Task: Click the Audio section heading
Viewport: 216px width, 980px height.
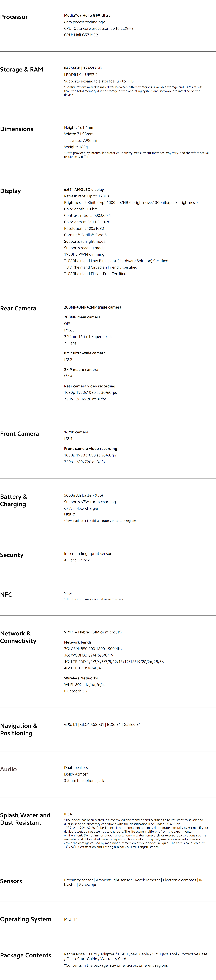Action: point(8,769)
